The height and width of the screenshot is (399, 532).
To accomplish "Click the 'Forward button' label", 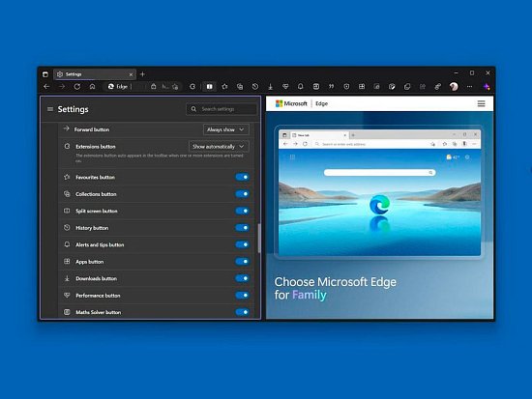I will 92,129.
